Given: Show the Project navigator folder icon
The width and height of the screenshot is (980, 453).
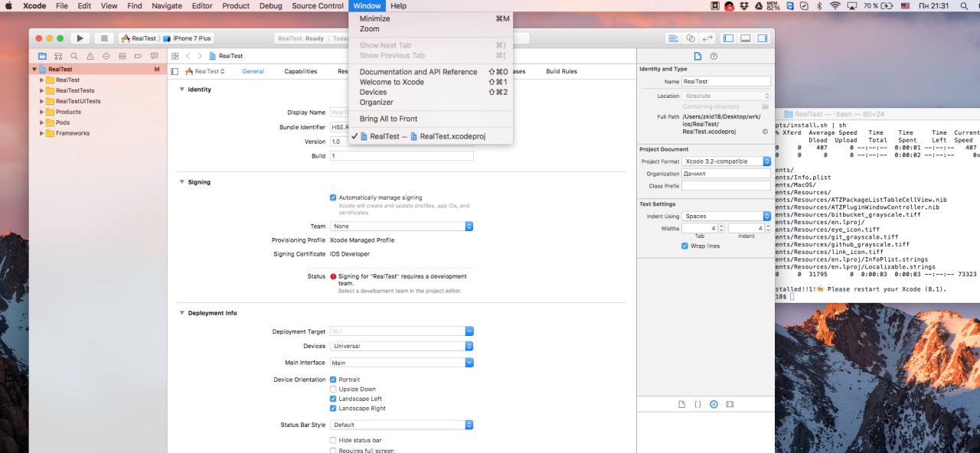Looking at the screenshot, I should point(43,56).
